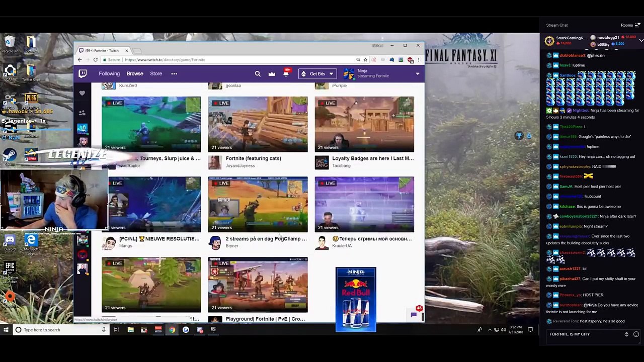Open the Tacobang live stream thumbnail
Image resolution: width=644 pixels, height=362 pixels.
coord(364,124)
